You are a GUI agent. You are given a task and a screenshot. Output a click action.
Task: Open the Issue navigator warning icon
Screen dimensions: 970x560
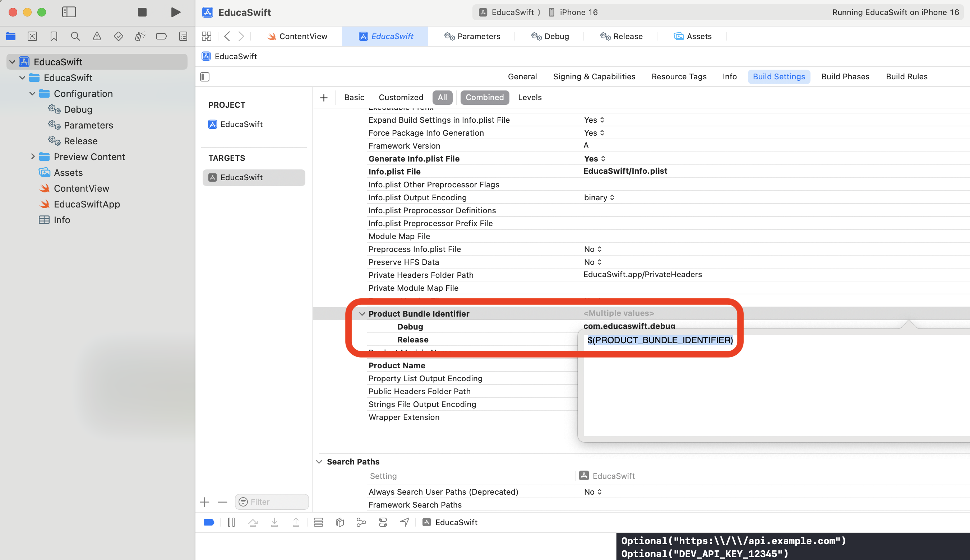97,37
